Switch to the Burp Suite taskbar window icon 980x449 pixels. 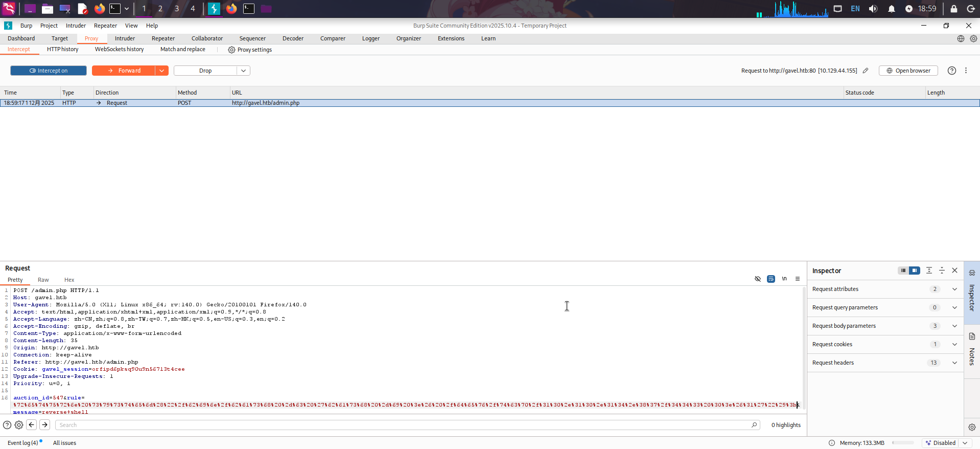(x=214, y=9)
